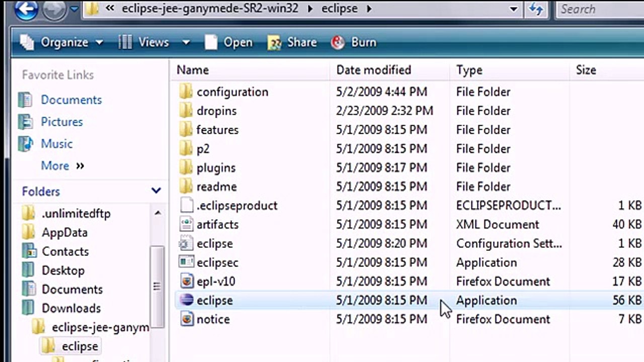Open the address bar history dropdown

[x=514, y=9]
